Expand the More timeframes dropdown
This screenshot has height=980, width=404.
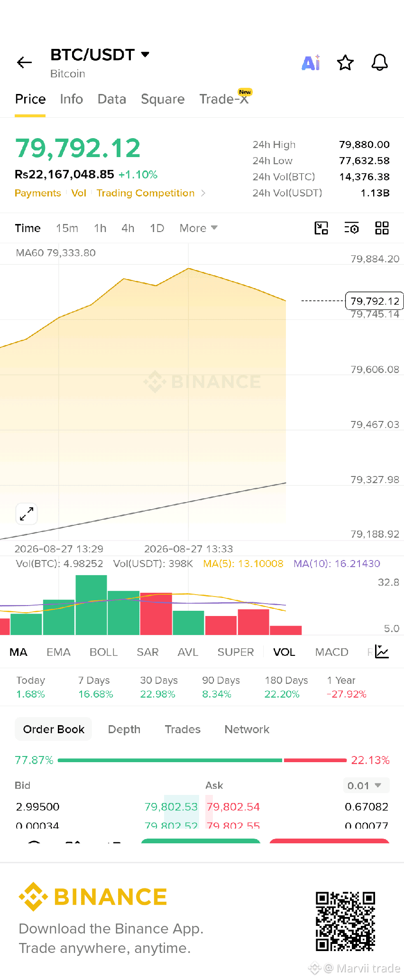198,228
